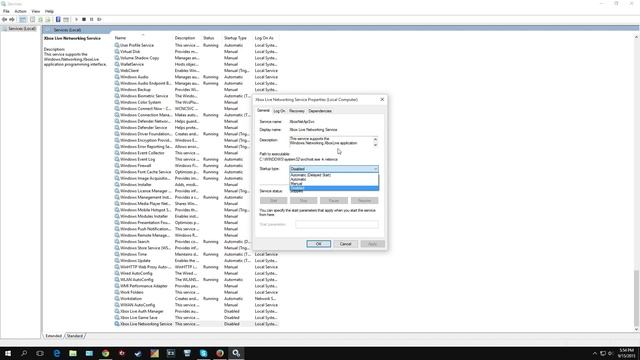The image size is (640, 360).
Task: Choose the highlighted Disabled startup option
Action: click(x=334, y=188)
